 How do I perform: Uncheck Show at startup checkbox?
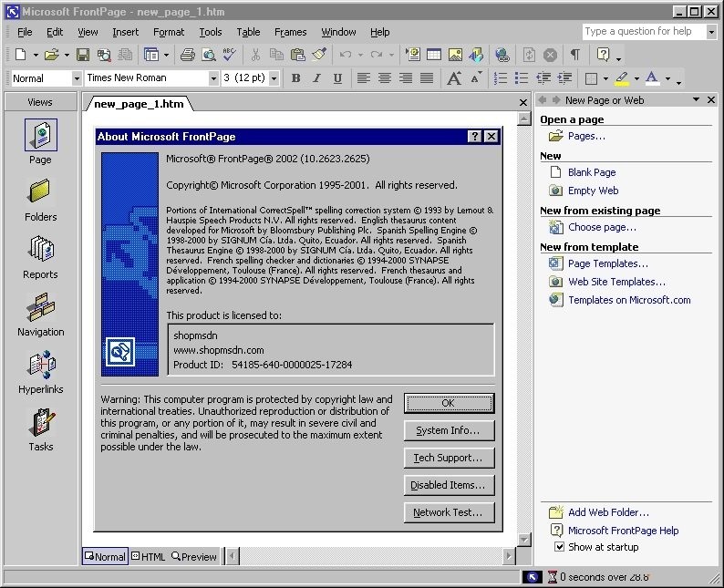[560, 547]
